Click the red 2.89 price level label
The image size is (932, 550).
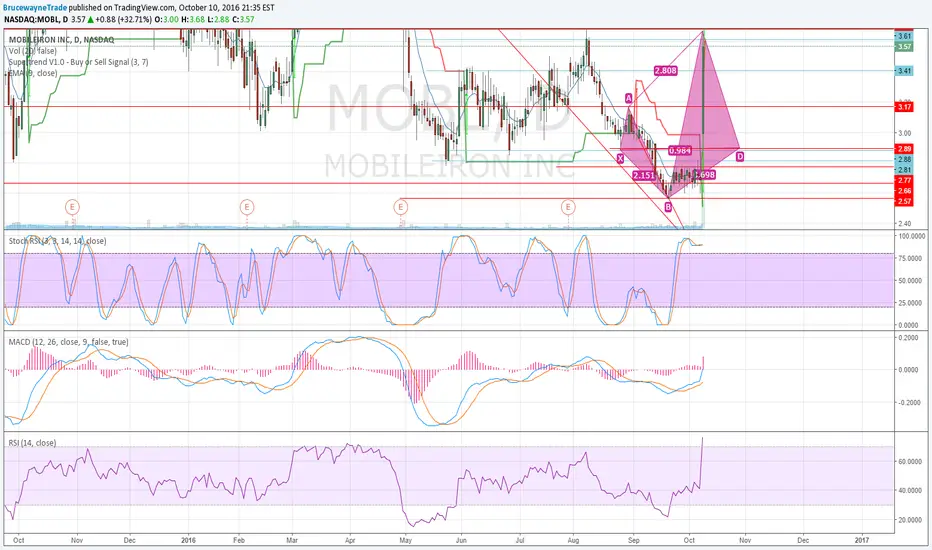tap(904, 149)
